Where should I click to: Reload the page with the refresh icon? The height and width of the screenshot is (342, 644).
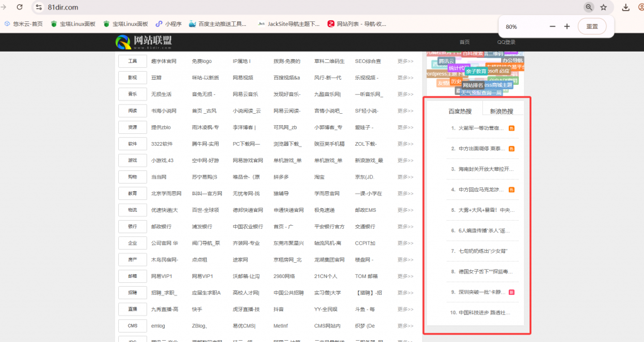pyautogui.click(x=19, y=7)
